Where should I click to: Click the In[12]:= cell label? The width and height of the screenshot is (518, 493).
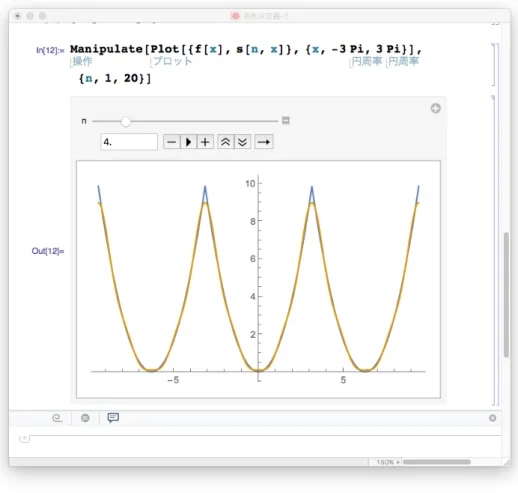[50, 50]
